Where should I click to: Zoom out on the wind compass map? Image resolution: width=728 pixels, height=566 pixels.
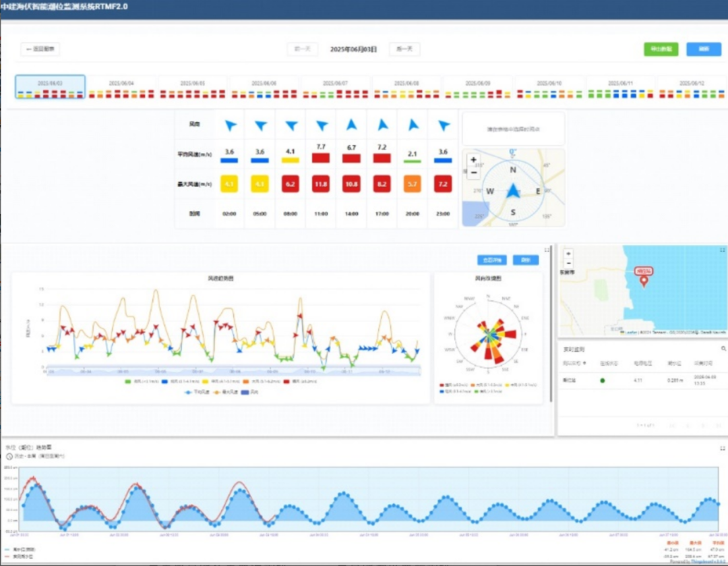(x=473, y=173)
